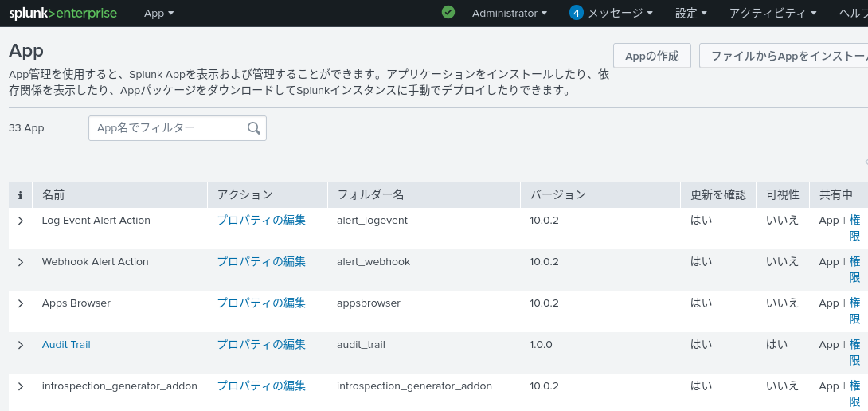The height and width of the screenshot is (411, 868).
Task: Open the 設定 menu
Action: pos(690,14)
